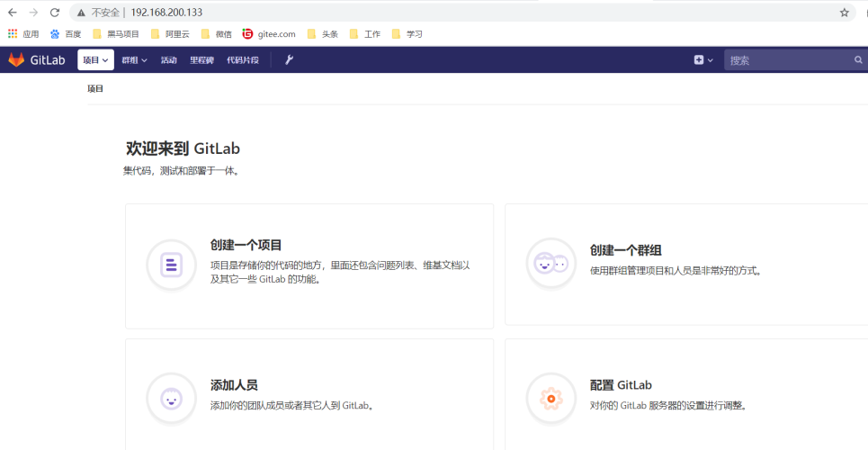The height and width of the screenshot is (450, 868).
Task: Expand the 项目 dropdown menu
Action: click(x=95, y=60)
